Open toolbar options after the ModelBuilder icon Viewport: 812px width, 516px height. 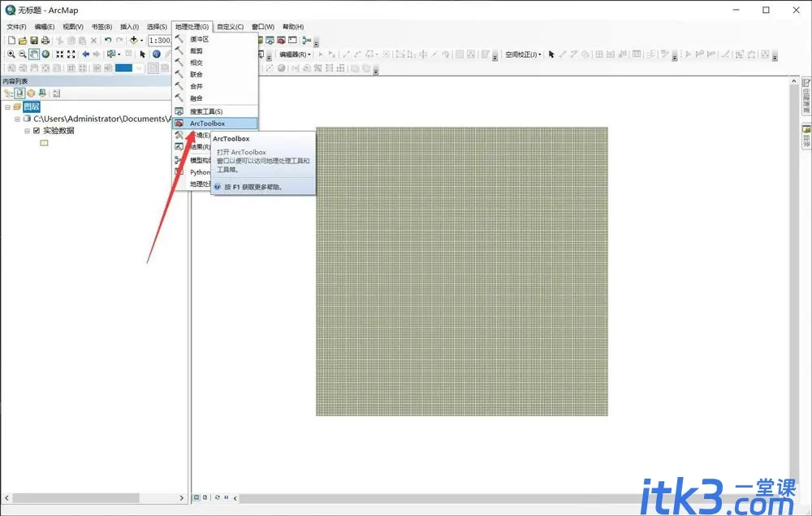pyautogui.click(x=317, y=42)
